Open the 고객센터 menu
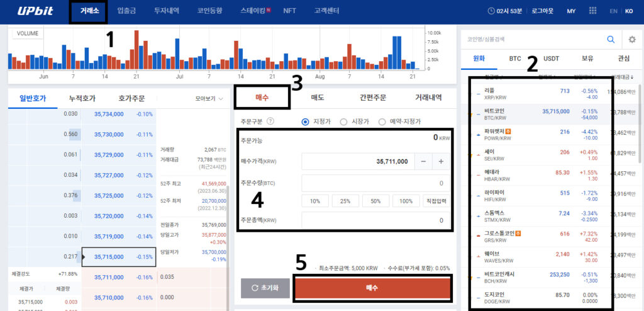The image size is (644, 311). click(327, 11)
